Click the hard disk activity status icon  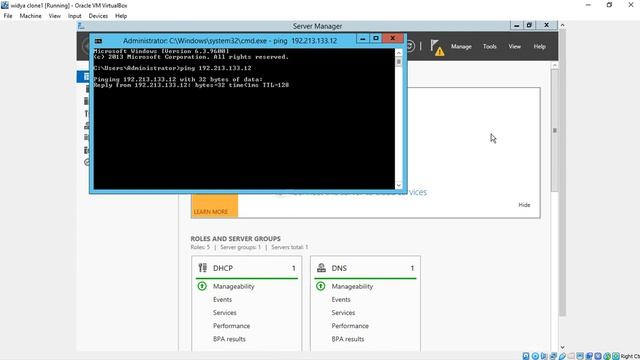(x=526, y=356)
